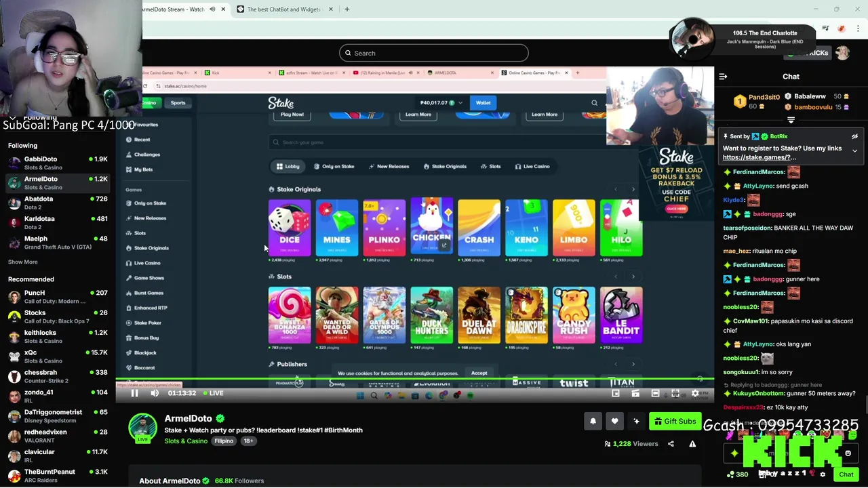868x488 pixels.
Task: Enter fullscreen mode on the stream player
Action: (675, 393)
